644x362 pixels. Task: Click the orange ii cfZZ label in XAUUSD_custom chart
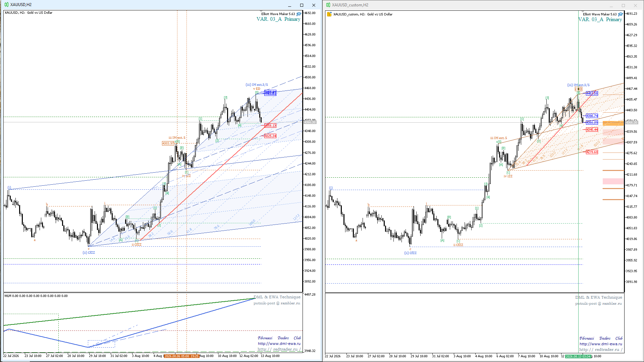[x=458, y=245]
